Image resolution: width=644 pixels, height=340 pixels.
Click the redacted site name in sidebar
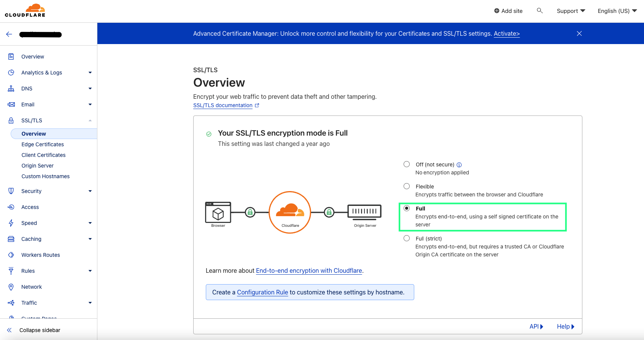point(40,35)
